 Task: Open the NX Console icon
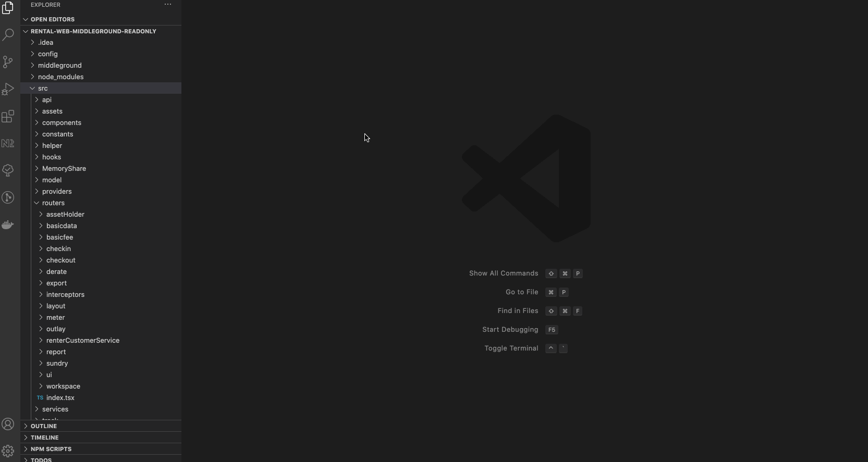click(x=8, y=143)
